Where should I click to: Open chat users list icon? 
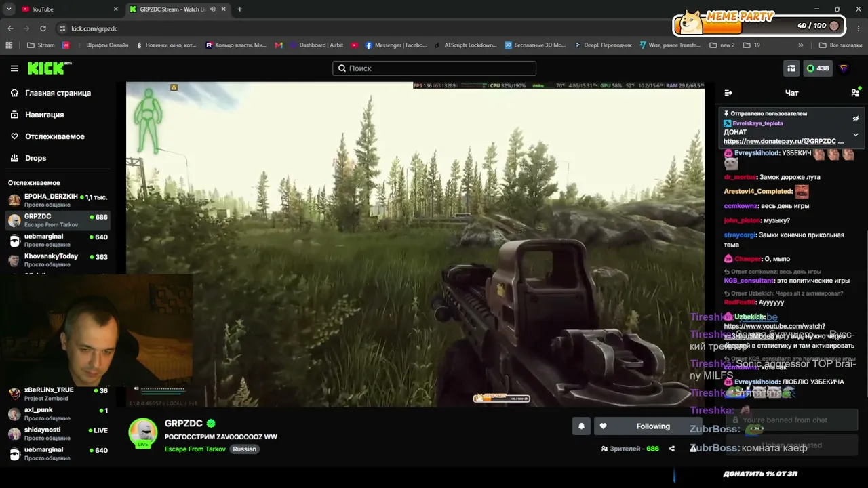[855, 93]
